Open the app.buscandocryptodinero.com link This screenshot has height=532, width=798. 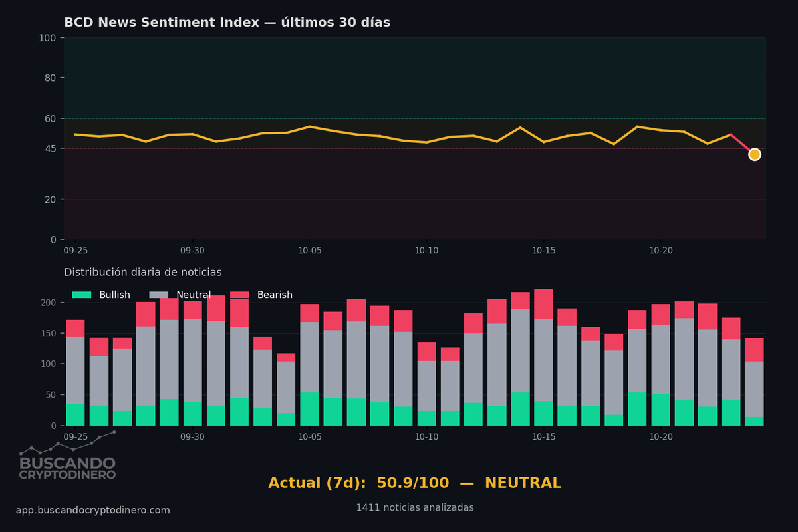93,511
